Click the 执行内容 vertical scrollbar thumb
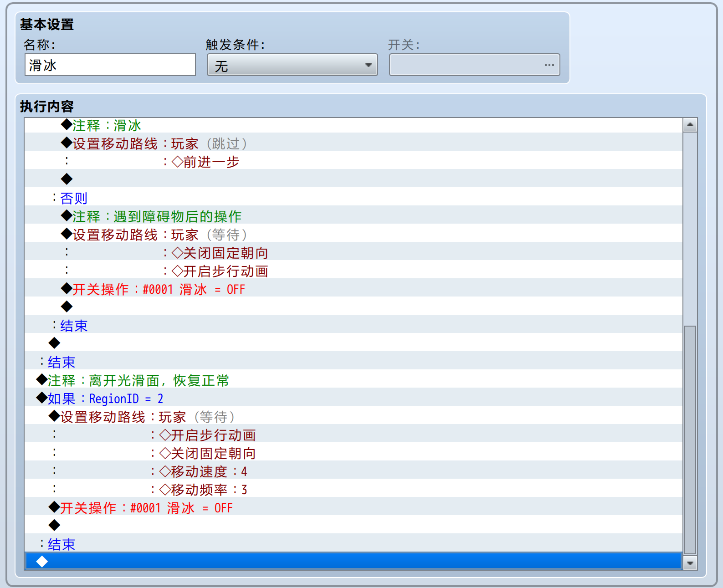 pyautogui.click(x=690, y=440)
